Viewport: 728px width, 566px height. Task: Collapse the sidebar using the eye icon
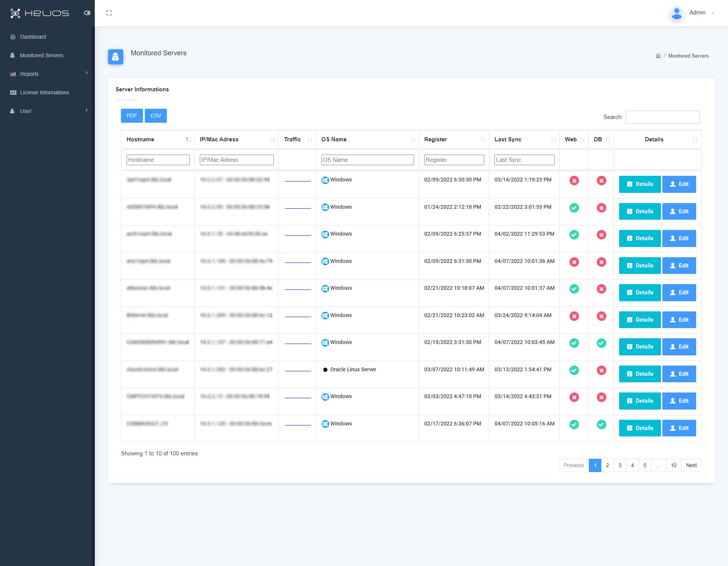pos(87,13)
